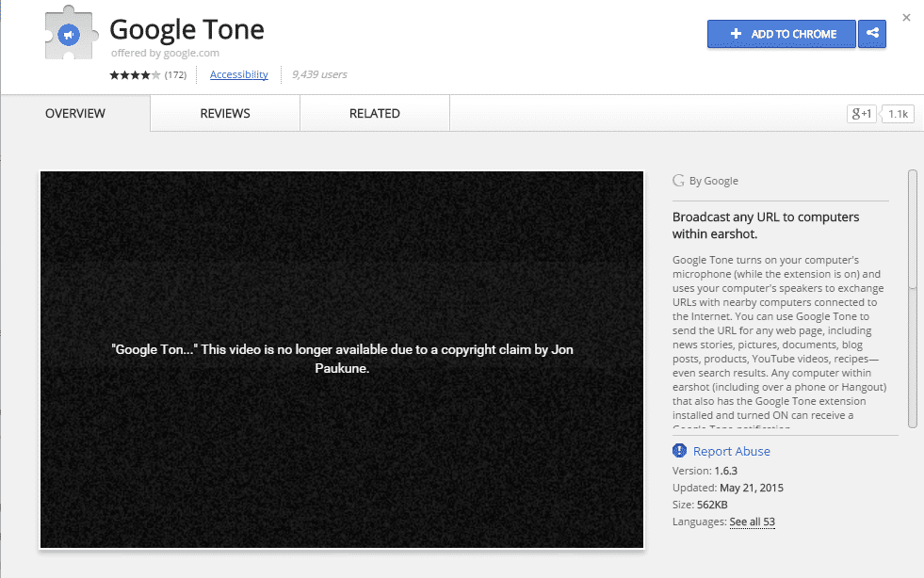Click the (172) ratings count
This screenshot has height=578, width=924.
tap(175, 75)
